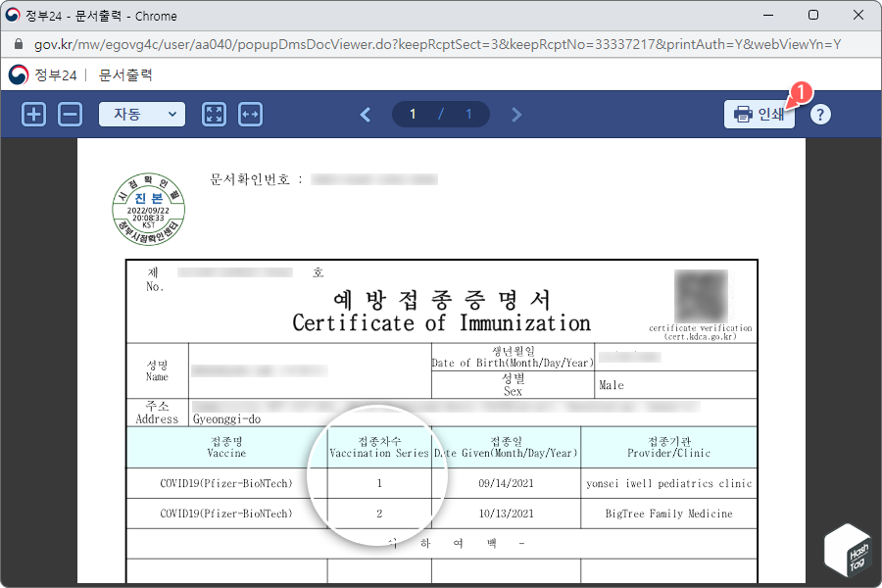
Task: Open help via the question mark icon
Action: [x=819, y=114]
